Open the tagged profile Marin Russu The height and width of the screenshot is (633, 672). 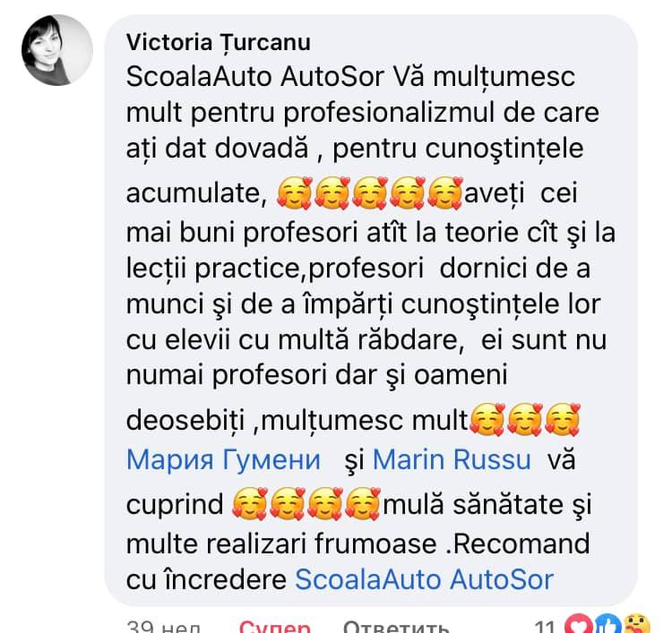[x=452, y=460]
